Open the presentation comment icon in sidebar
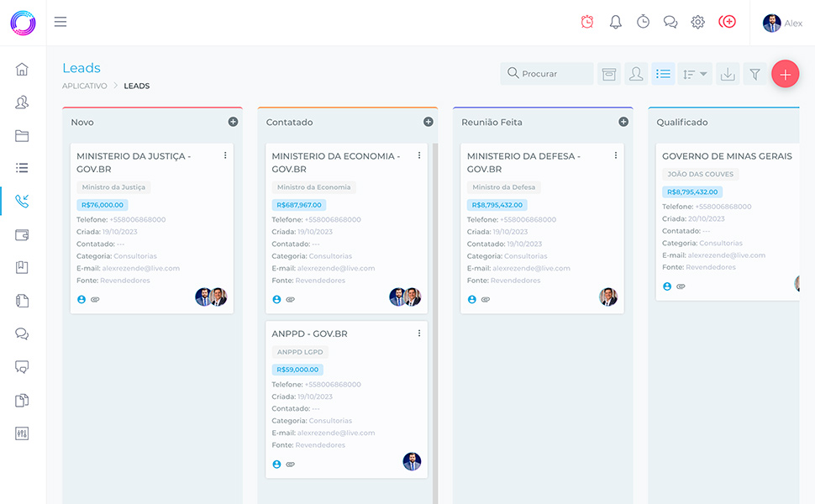 22,367
